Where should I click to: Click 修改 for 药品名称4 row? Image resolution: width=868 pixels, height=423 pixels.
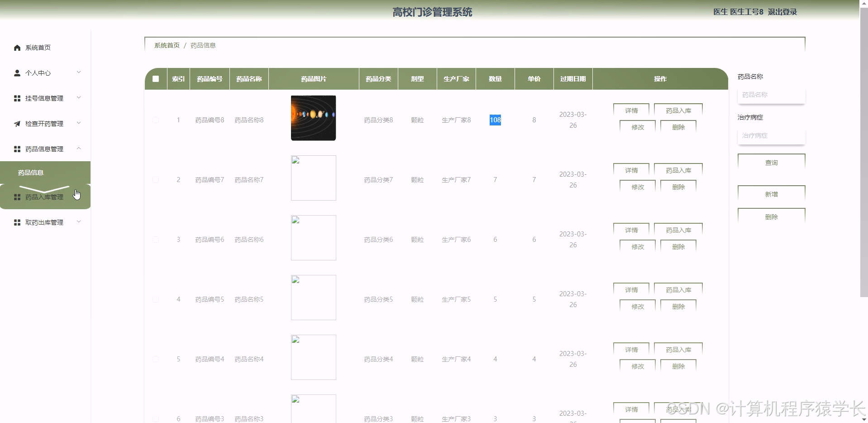click(x=638, y=366)
